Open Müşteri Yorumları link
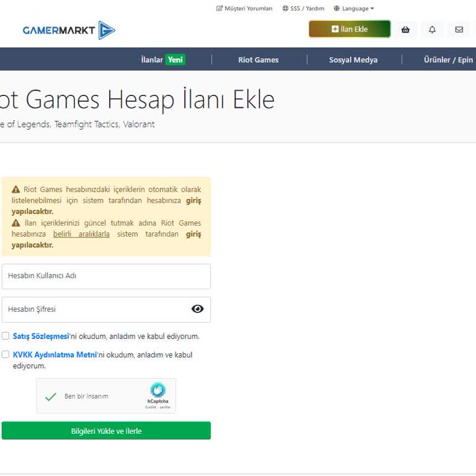Image resolution: width=476 pixels, height=476 pixels. click(244, 9)
